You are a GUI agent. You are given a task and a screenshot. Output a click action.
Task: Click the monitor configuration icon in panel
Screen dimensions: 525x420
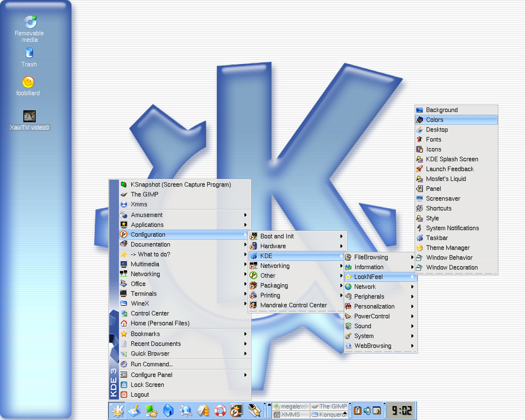click(237, 411)
